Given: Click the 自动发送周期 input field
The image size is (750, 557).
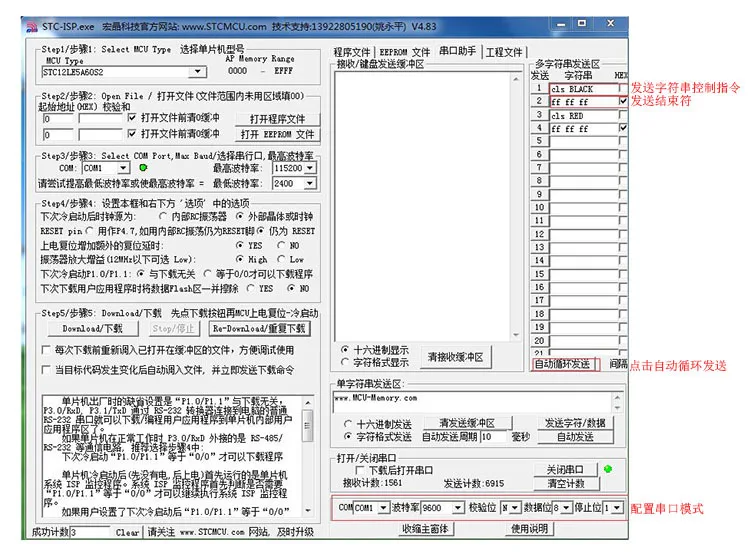Looking at the screenshot, I should click(493, 437).
